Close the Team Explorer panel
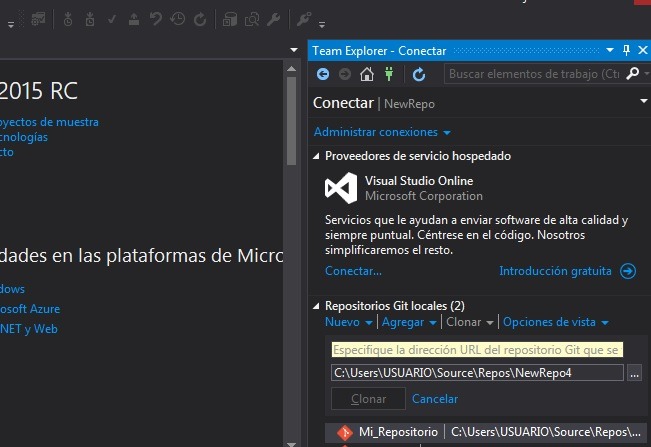 click(x=643, y=50)
